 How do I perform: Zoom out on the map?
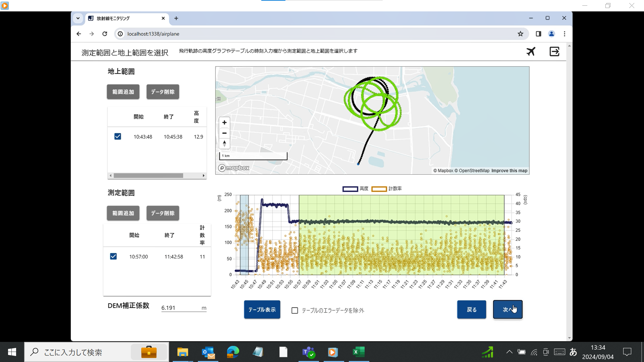point(224,133)
